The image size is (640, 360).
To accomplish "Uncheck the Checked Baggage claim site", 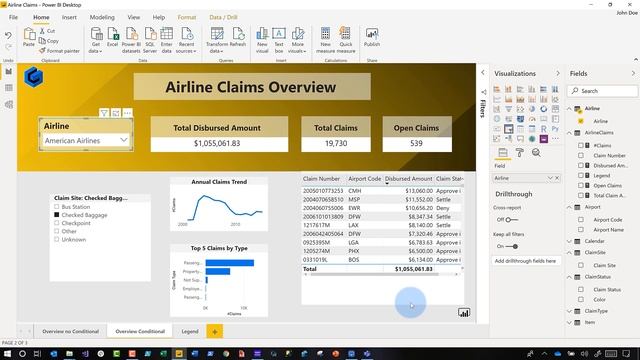I will point(57,215).
